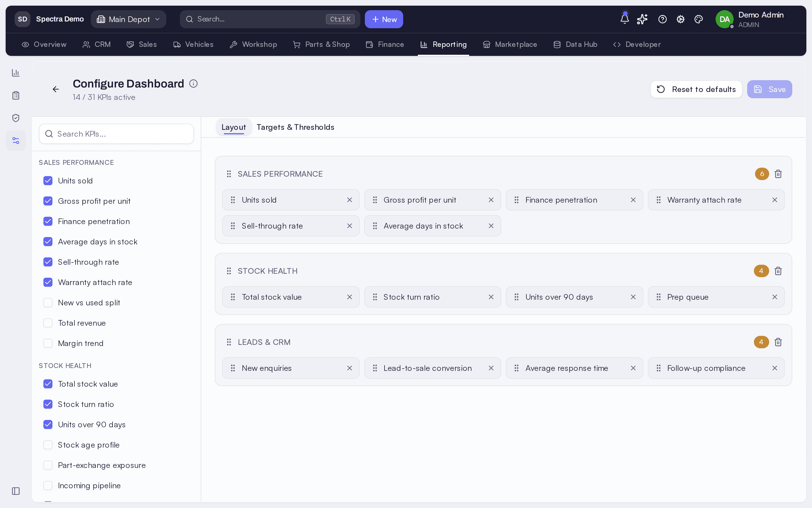Image resolution: width=812 pixels, height=508 pixels.
Task: Open the clipboard icon in left sidebar
Action: pos(16,95)
